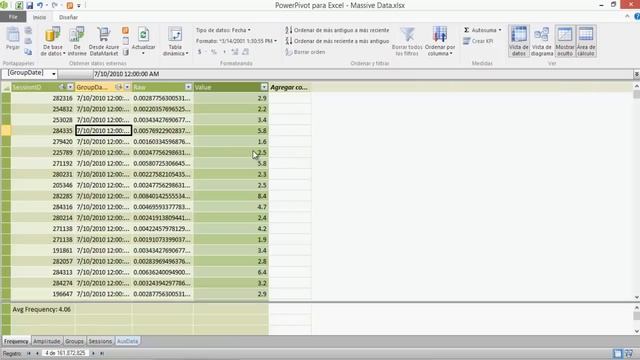The image size is (640, 360).
Task: Click Ordenar de más reciente a más antiguo
Action: (x=337, y=41)
